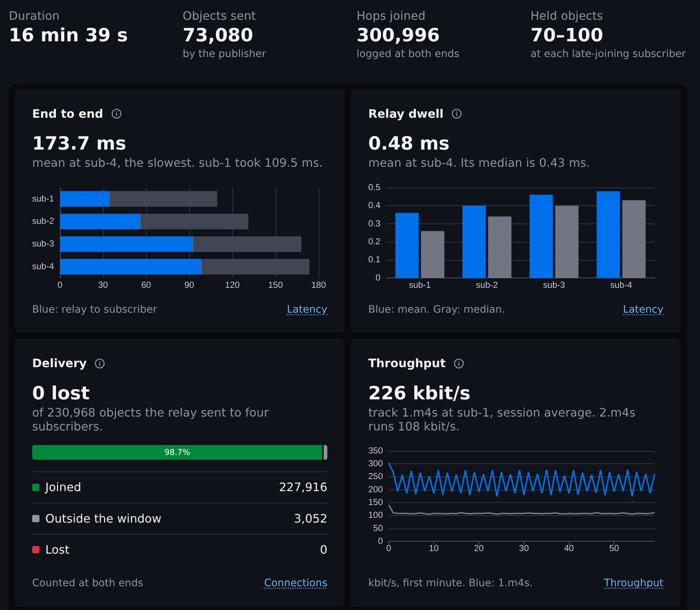Click the '16 min 39 s' duration value

point(68,35)
